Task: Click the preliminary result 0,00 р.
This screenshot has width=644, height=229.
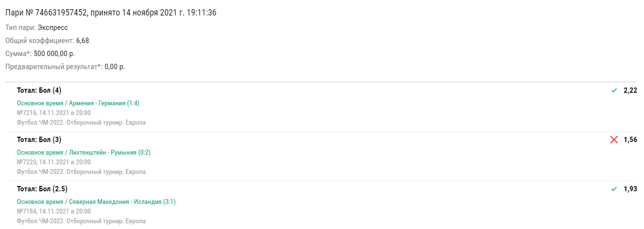Action: [115, 67]
